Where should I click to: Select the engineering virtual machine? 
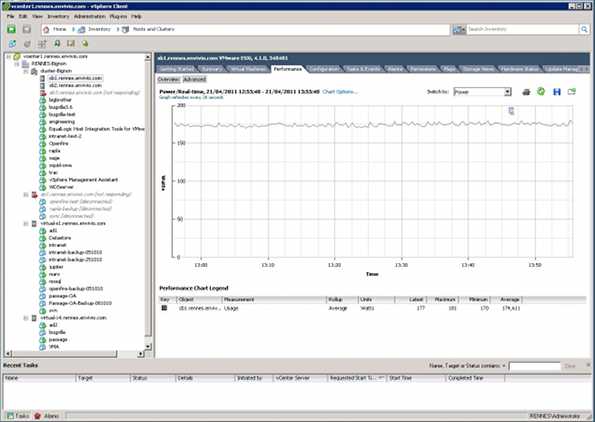pos(62,122)
